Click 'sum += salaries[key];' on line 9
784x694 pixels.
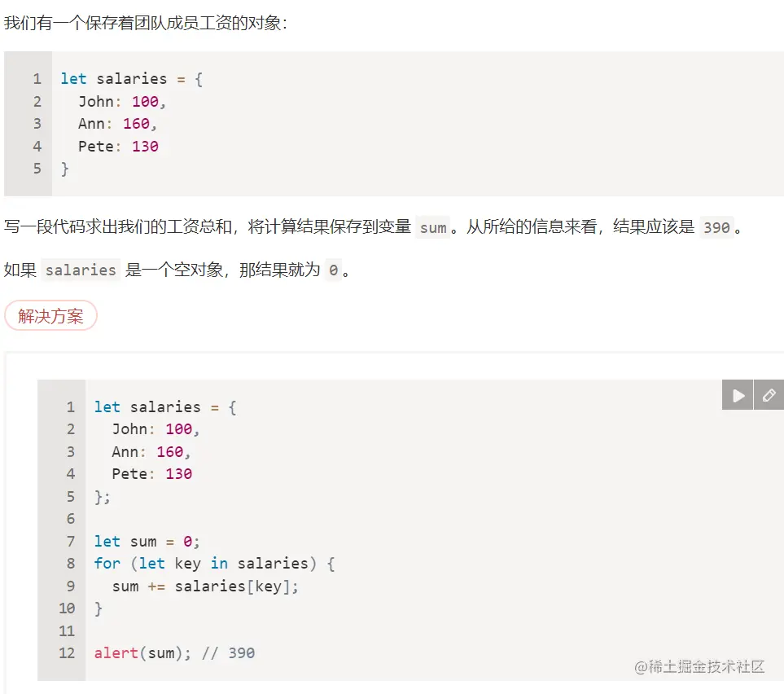[205, 586]
